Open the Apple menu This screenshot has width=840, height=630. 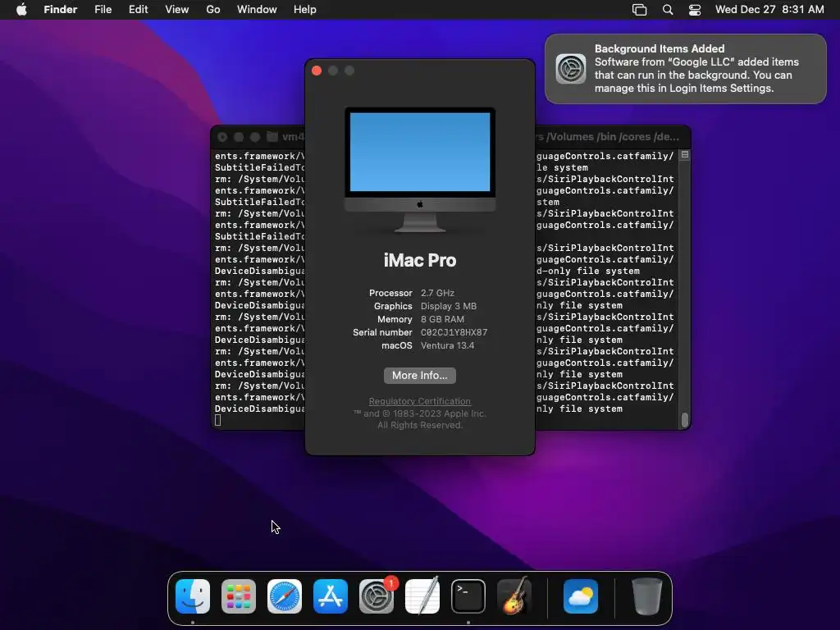click(x=21, y=10)
